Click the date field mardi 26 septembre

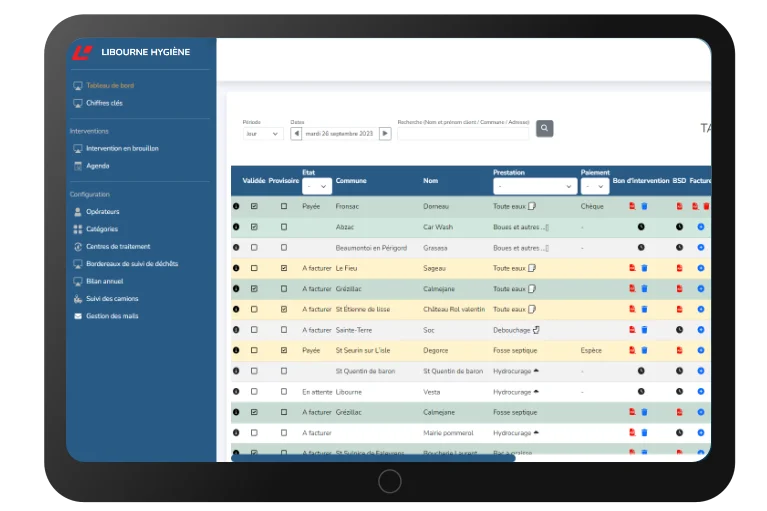(340, 133)
